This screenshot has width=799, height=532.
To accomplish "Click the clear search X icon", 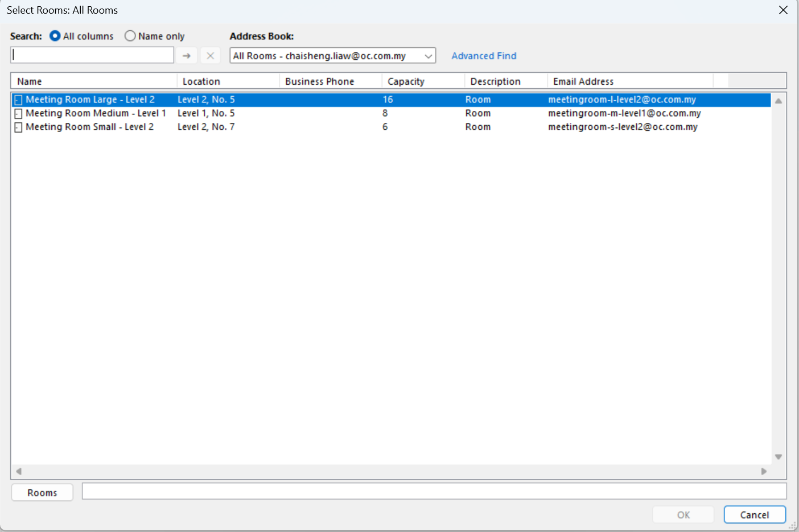I will pyautogui.click(x=210, y=56).
